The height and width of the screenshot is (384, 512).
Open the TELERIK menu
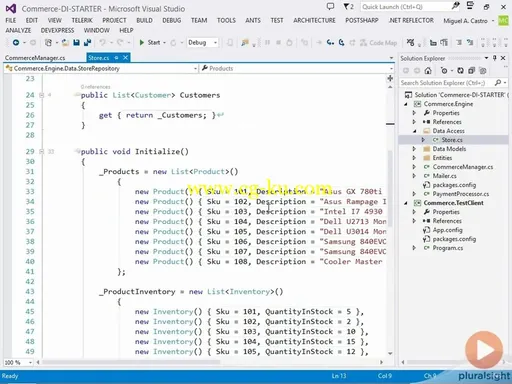(x=82, y=20)
